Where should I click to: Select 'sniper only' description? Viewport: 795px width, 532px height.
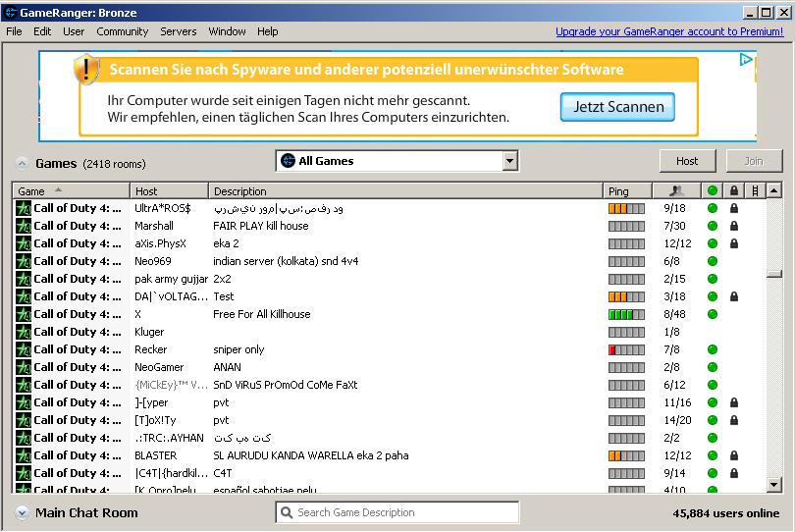[238, 349]
